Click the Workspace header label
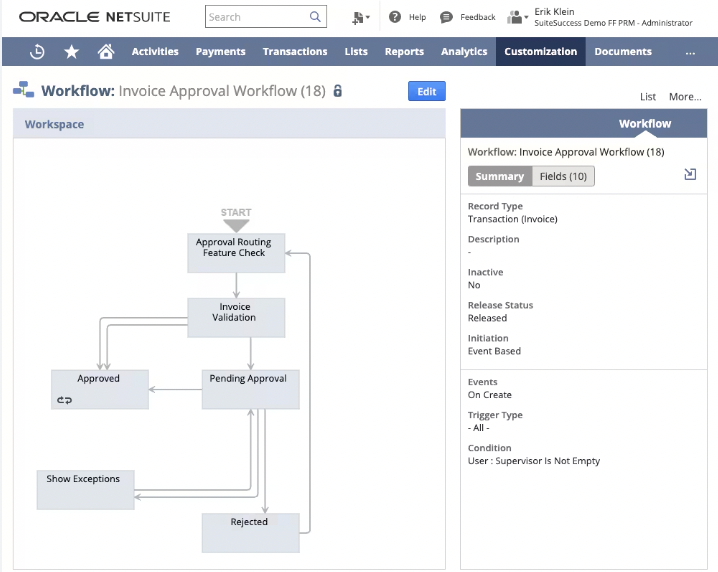 pos(54,124)
